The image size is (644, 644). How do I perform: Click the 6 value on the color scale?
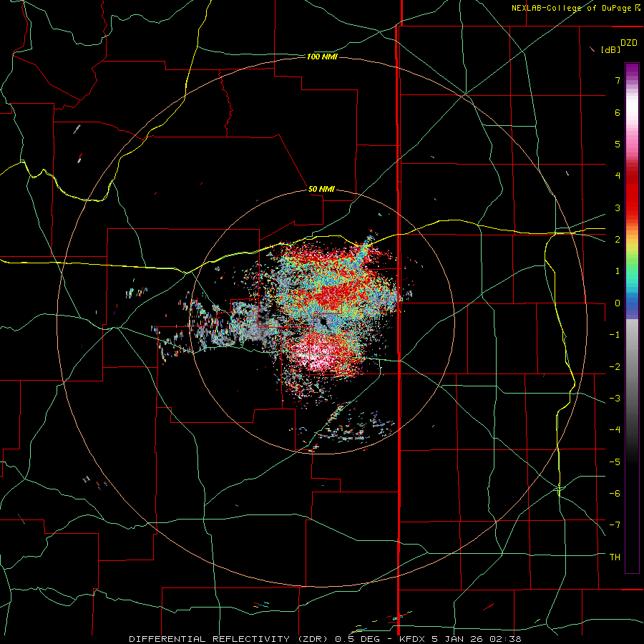[x=618, y=112]
